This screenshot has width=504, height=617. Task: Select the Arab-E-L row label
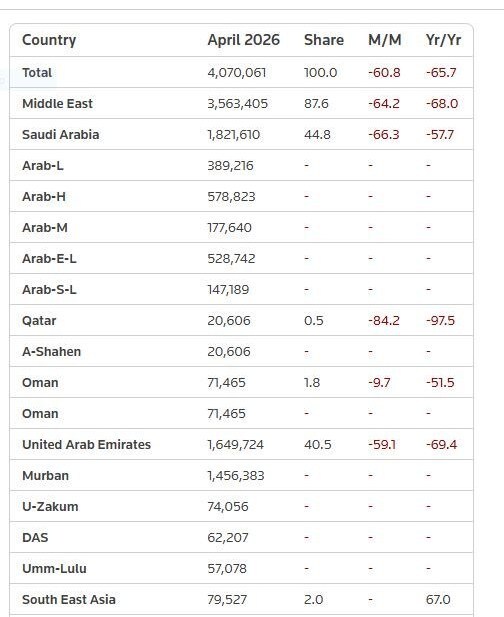coord(49,259)
